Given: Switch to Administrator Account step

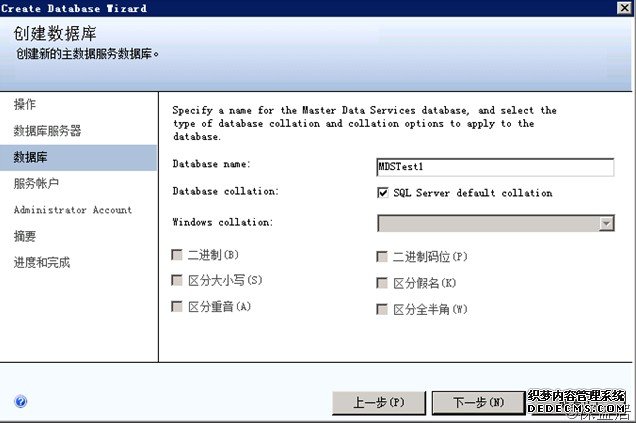Looking at the screenshot, I should (72, 210).
